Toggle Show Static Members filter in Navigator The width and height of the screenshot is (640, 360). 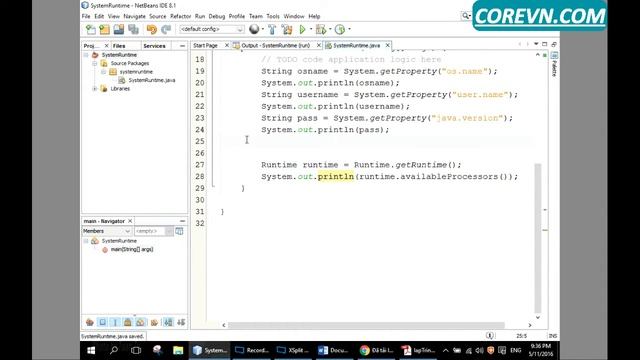pos(115,322)
